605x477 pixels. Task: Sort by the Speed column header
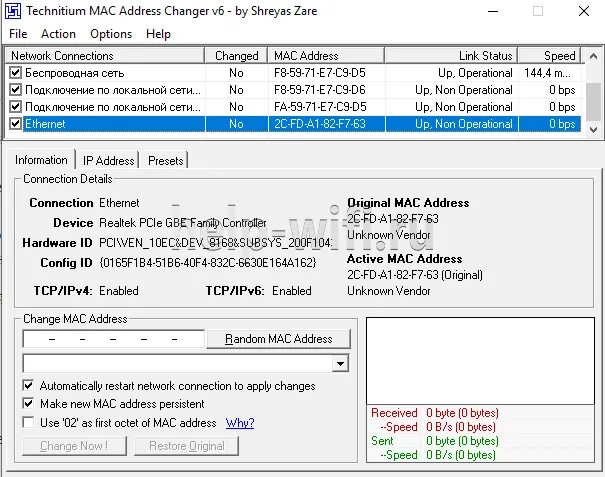point(549,56)
